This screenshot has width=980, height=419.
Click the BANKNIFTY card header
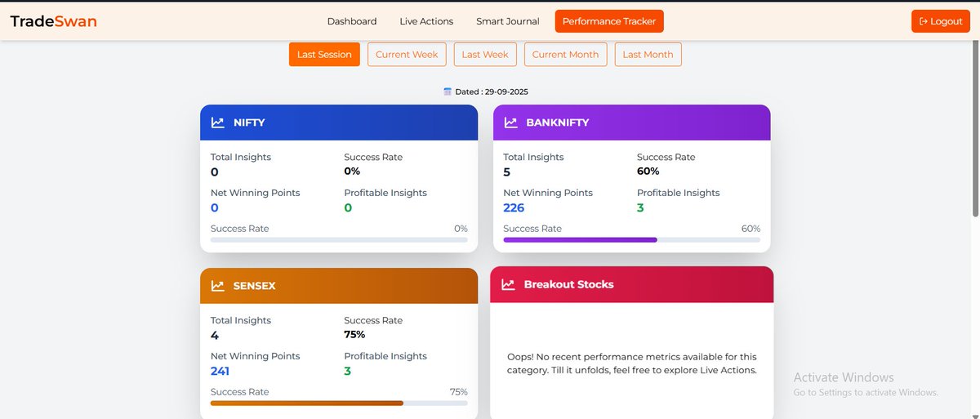click(x=631, y=123)
